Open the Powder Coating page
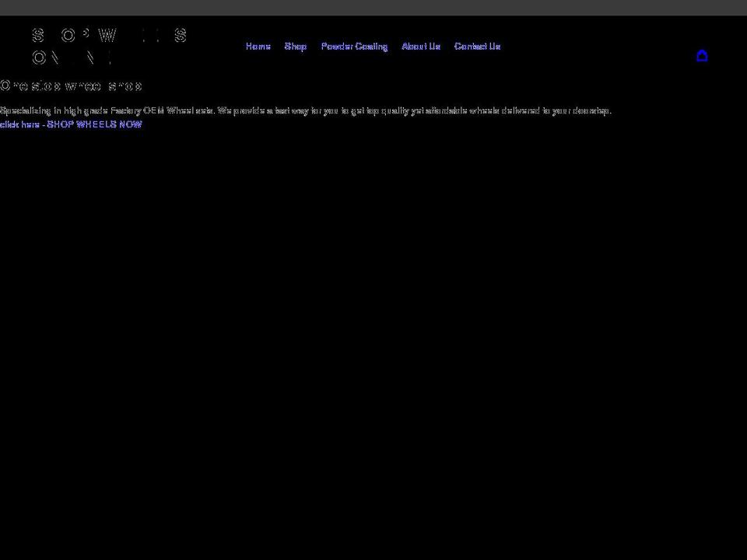Screen dimensions: 747x560 tap(355, 46)
